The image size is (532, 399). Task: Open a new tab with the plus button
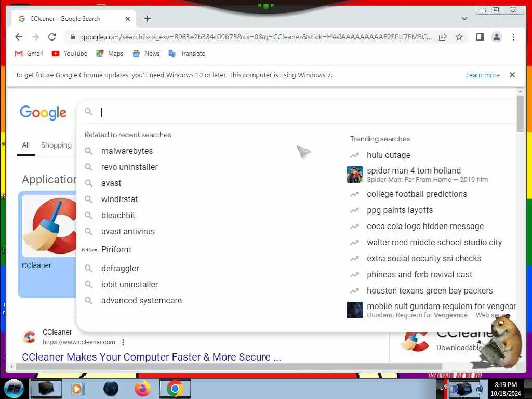147,19
